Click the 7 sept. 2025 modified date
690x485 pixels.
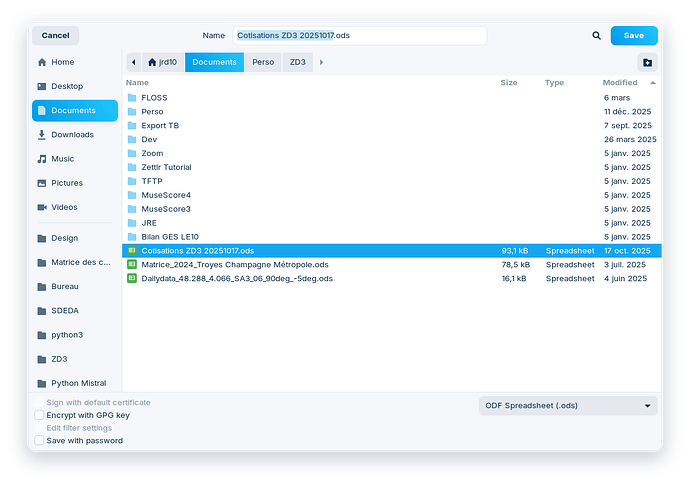pyautogui.click(x=628, y=125)
